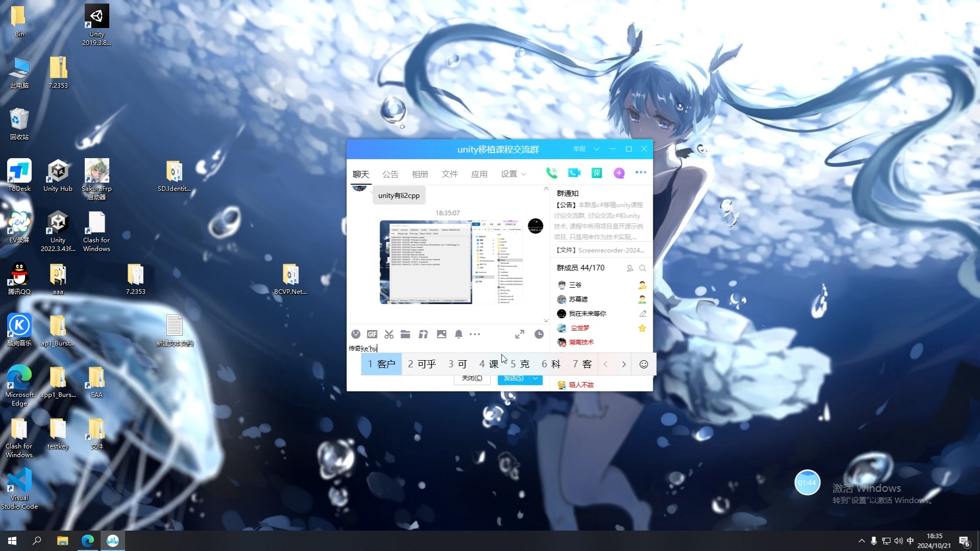Image resolution: width=980 pixels, height=551 pixels.
Task: Expand the more options menu in top bar
Action: coord(640,173)
